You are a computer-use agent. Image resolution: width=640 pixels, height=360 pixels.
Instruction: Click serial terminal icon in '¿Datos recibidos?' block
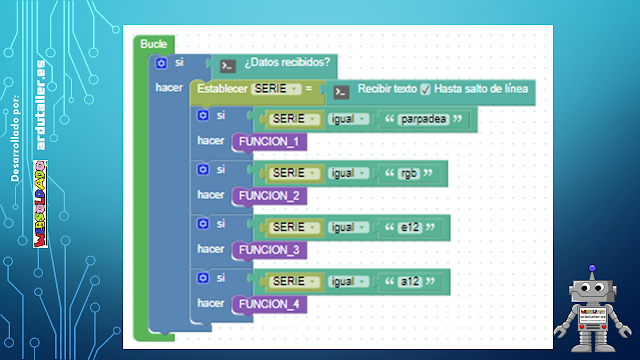point(228,66)
